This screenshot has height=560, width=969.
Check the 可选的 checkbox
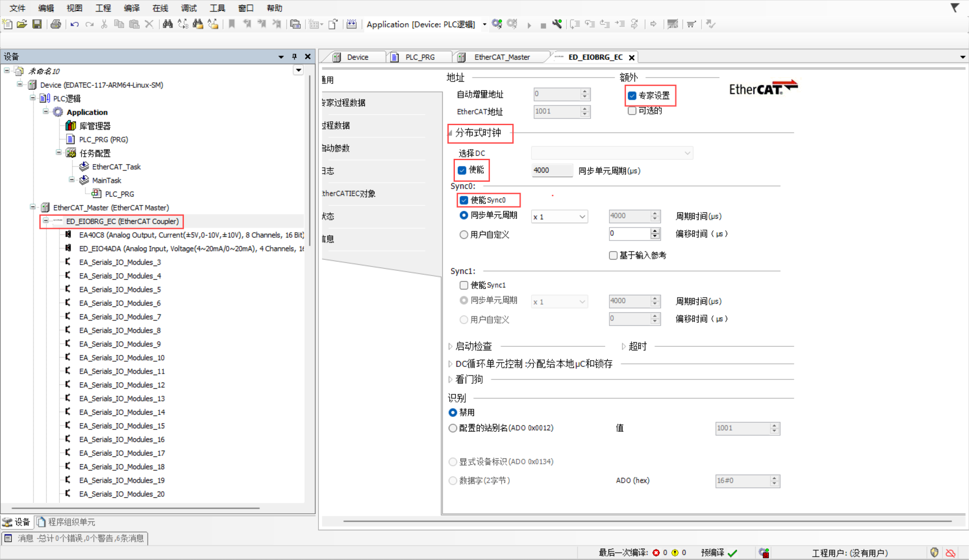[x=632, y=111]
